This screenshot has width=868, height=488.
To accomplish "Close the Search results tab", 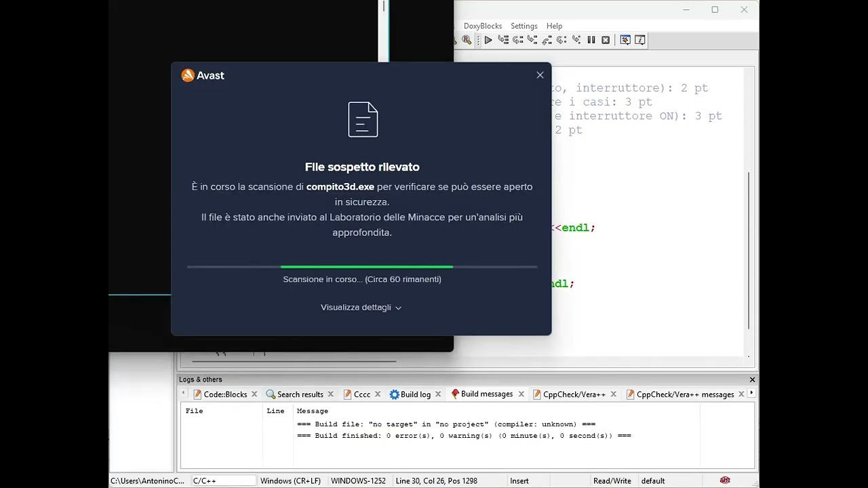I will click(331, 394).
